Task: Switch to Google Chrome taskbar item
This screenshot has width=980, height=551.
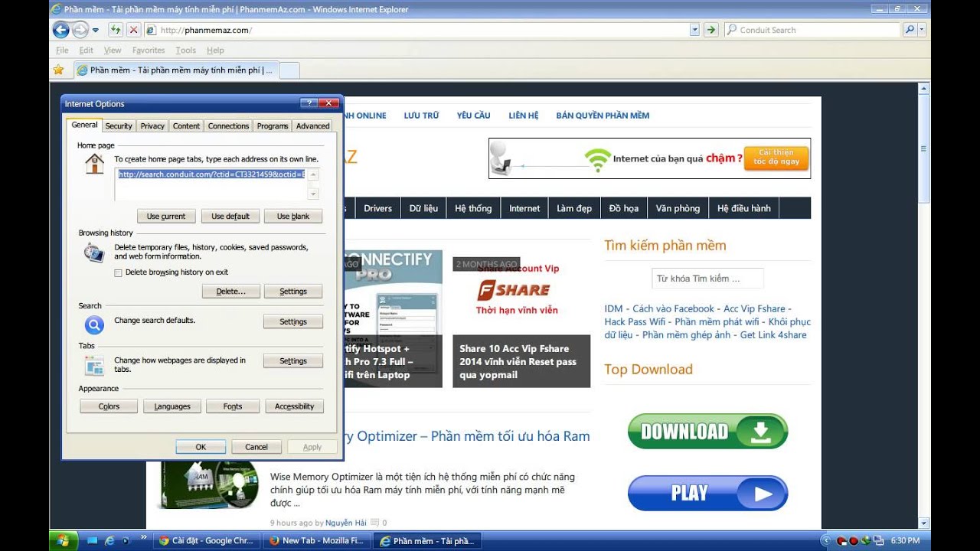Action: [x=207, y=540]
